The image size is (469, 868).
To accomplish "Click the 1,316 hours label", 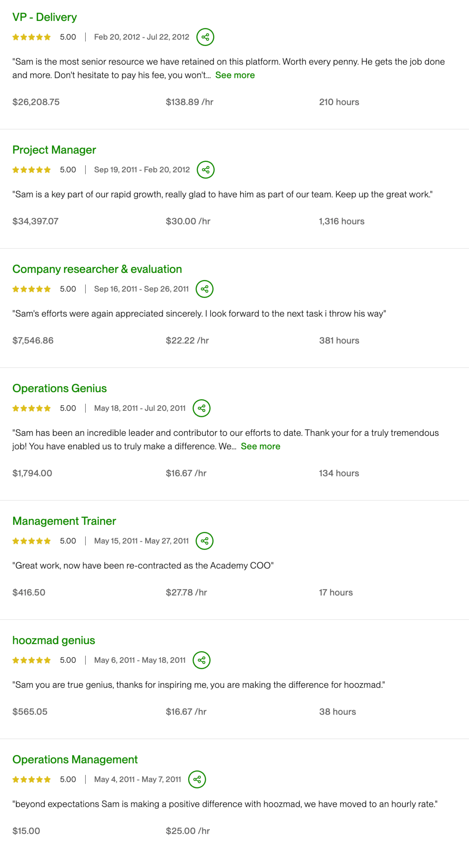I will 342,221.
